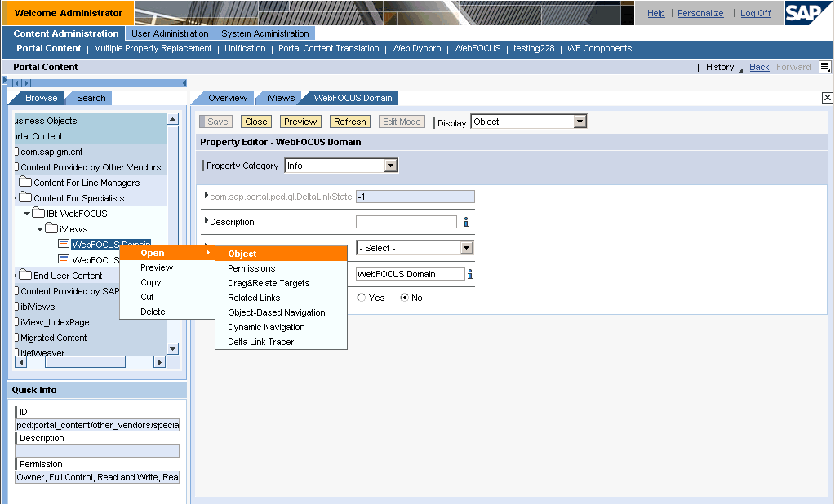Click the Description text field

coord(406,222)
